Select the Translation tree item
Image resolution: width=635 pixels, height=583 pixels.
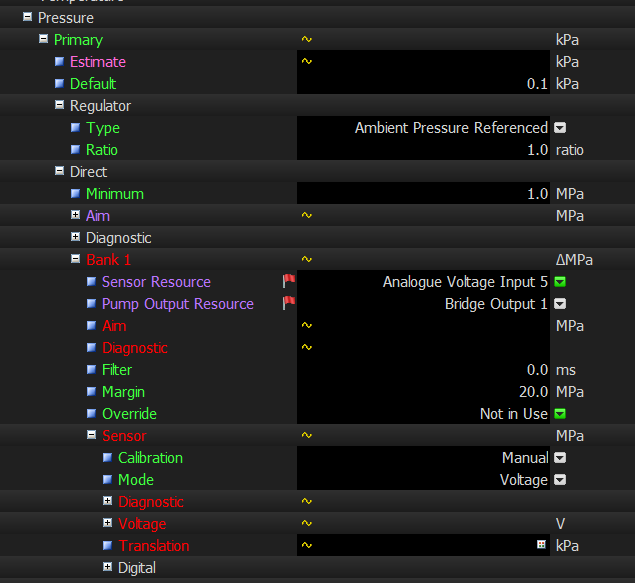pos(153,546)
